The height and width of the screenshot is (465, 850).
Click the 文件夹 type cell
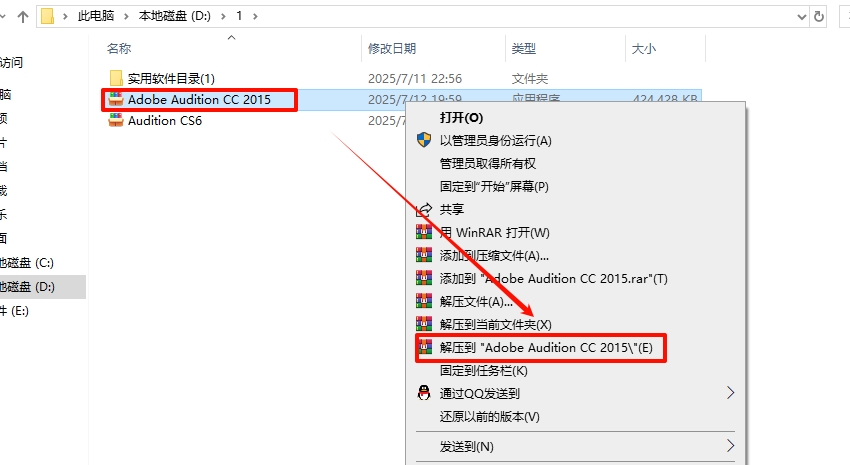click(x=530, y=79)
